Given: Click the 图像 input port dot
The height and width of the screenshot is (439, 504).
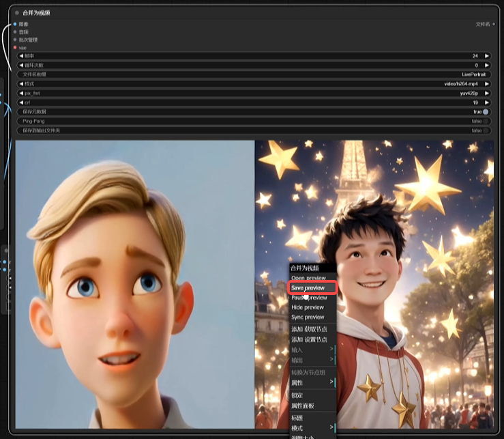Looking at the screenshot, I should [15, 24].
